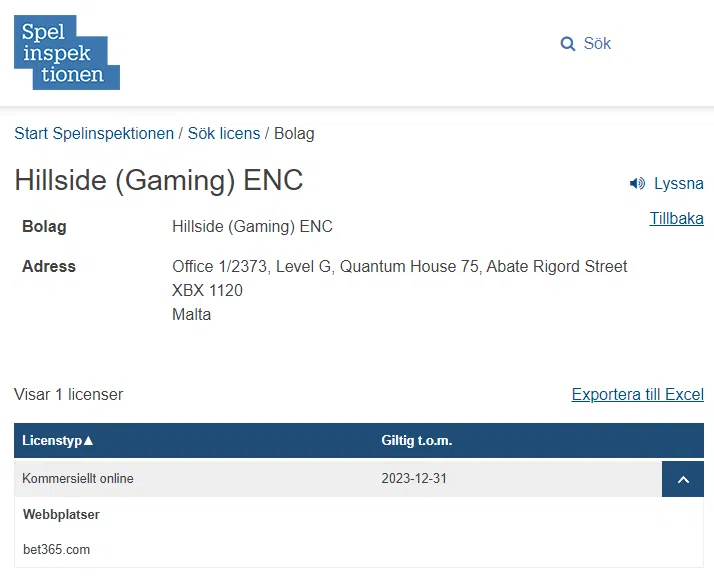The image size is (714, 576).
Task: Click the Hillside (Gaming) ENC page heading
Action: (159, 181)
